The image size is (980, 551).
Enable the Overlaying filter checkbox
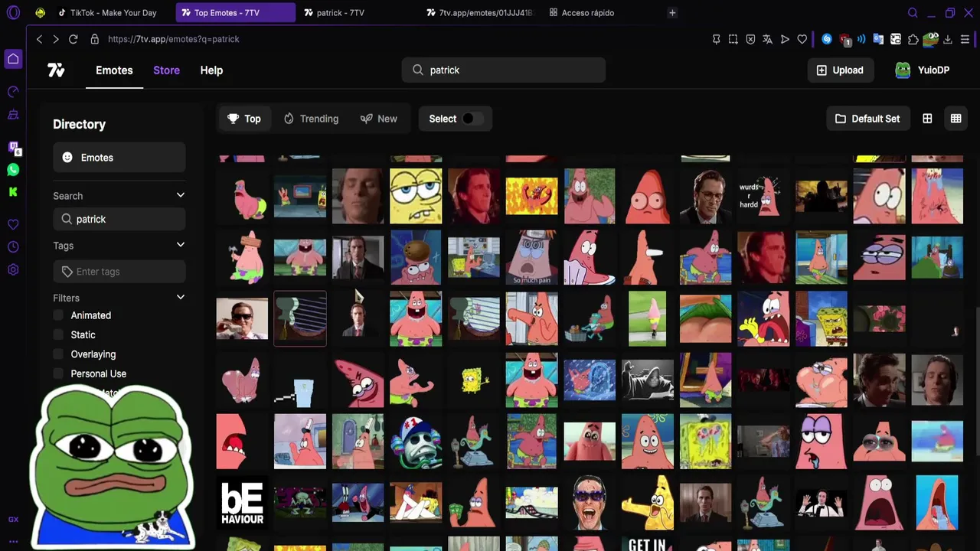[x=58, y=354]
